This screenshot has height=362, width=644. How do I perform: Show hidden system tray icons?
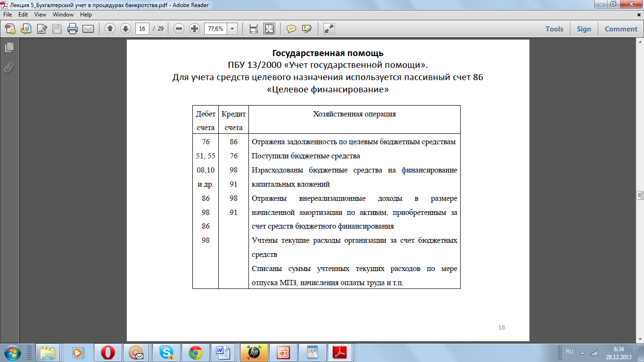[x=582, y=353]
